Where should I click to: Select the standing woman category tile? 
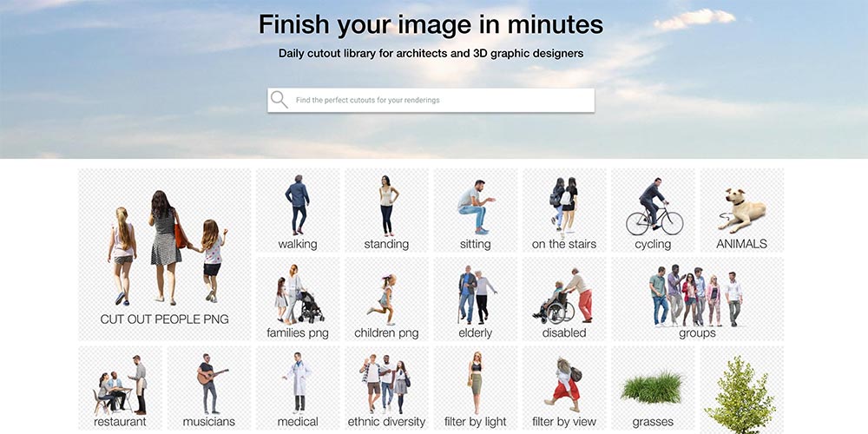pyautogui.click(x=386, y=210)
